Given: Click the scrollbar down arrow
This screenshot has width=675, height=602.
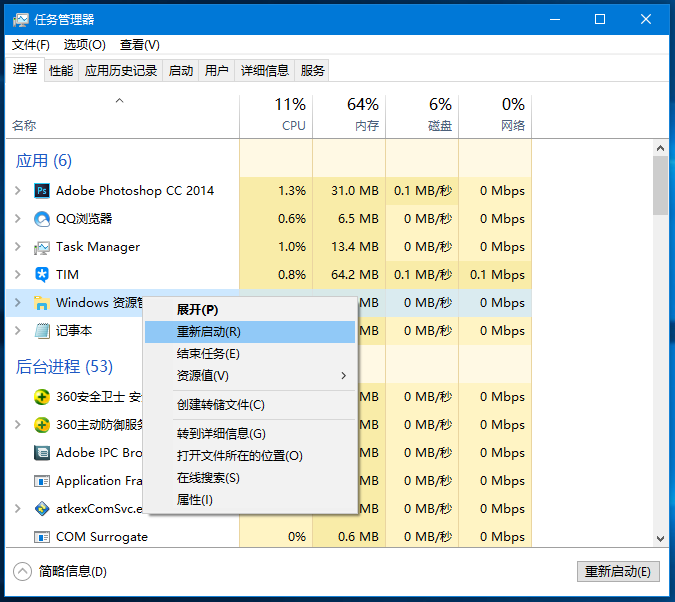Looking at the screenshot, I should [660, 539].
